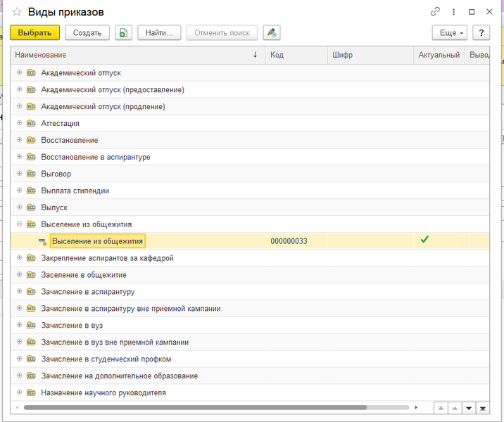
Task: Click folder icon of Выпуск
Action: (31, 207)
